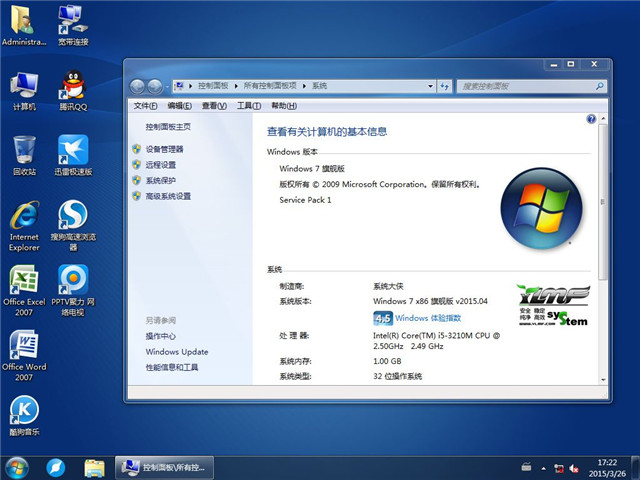
Task: Open Windows Update link in sidebar
Action: point(177,352)
